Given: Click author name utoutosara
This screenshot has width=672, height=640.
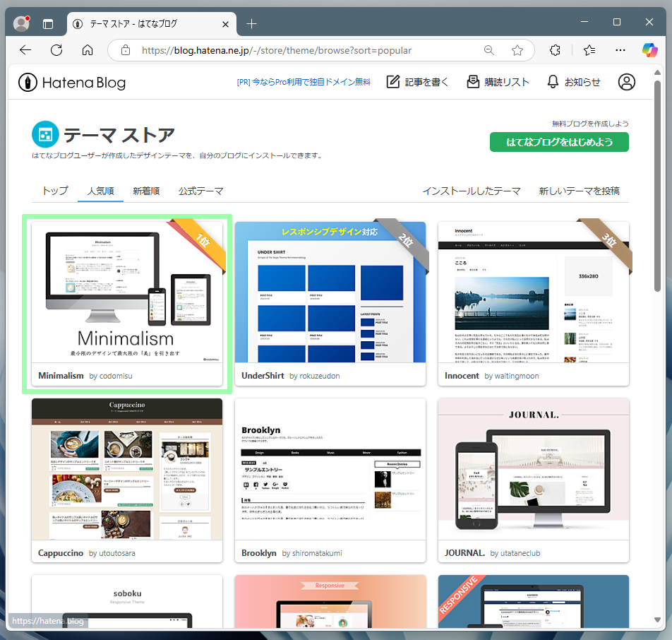Looking at the screenshot, I should (117, 553).
